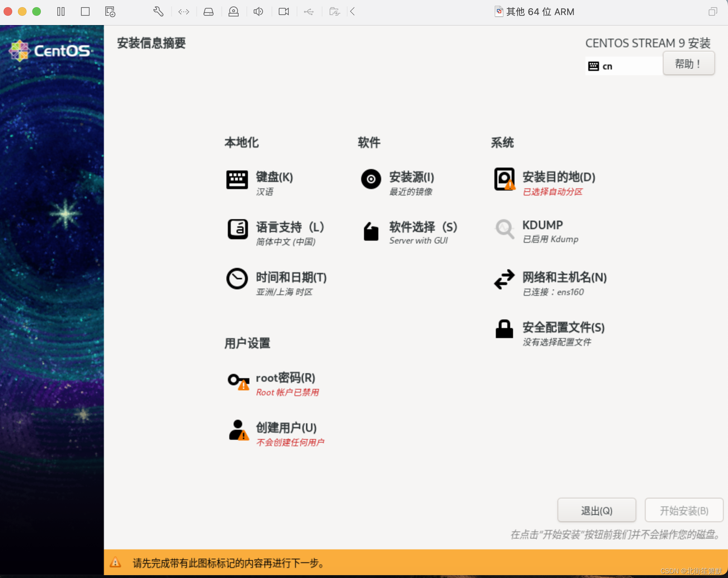Click the text 简体中文 (中国)
Screen dimensions: 728x578
[286, 242]
